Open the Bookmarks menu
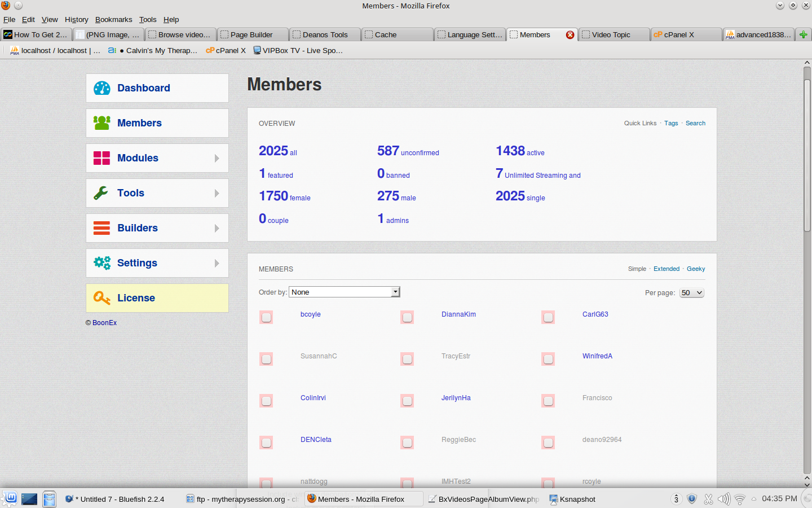The image size is (812, 508). point(113,19)
